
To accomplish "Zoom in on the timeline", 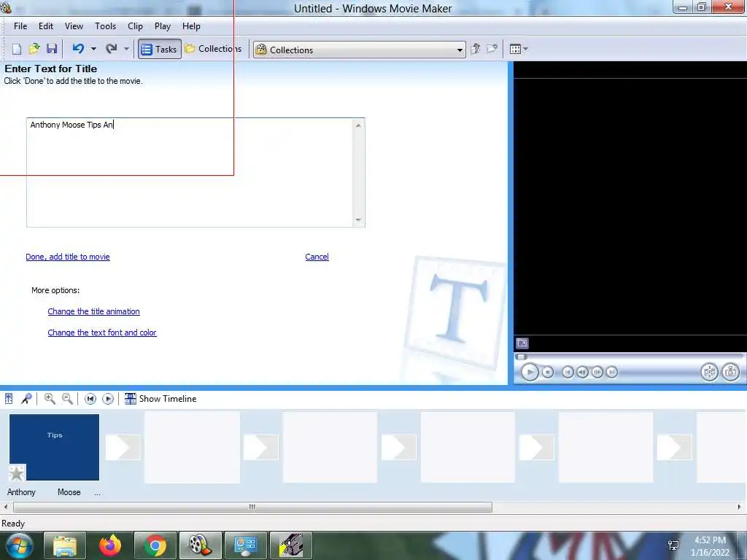I will [x=50, y=399].
